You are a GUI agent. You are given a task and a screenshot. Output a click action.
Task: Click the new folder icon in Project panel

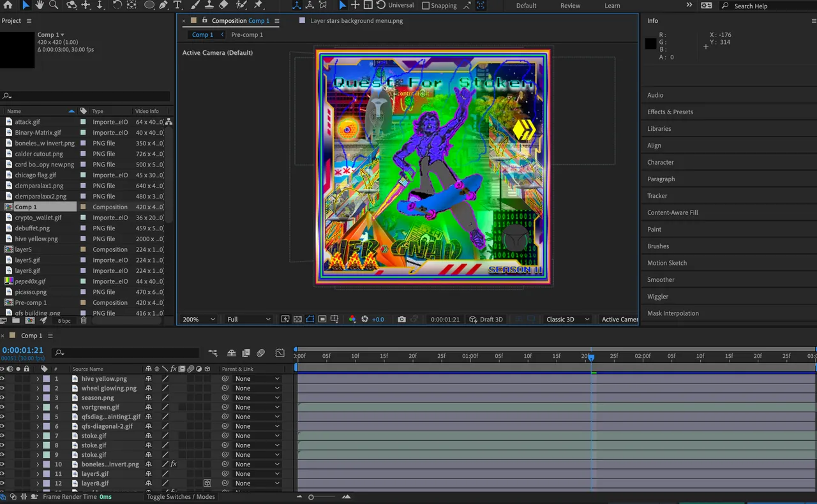tap(16, 320)
